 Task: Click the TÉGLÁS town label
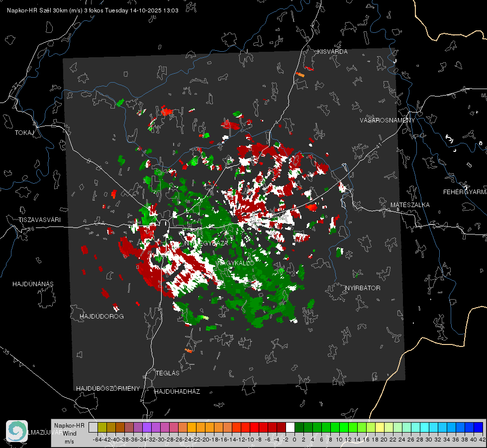point(168,373)
